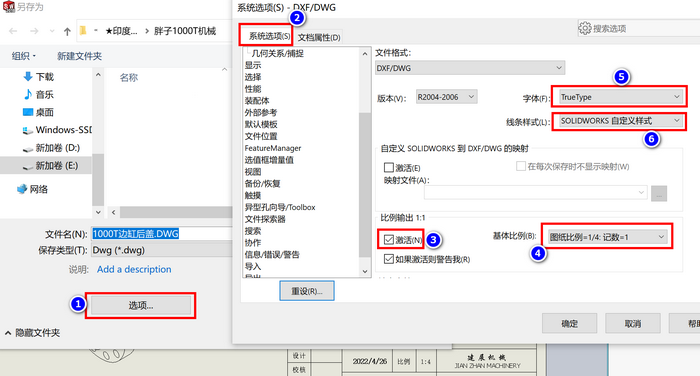Click the 文件名 input field

162,234
